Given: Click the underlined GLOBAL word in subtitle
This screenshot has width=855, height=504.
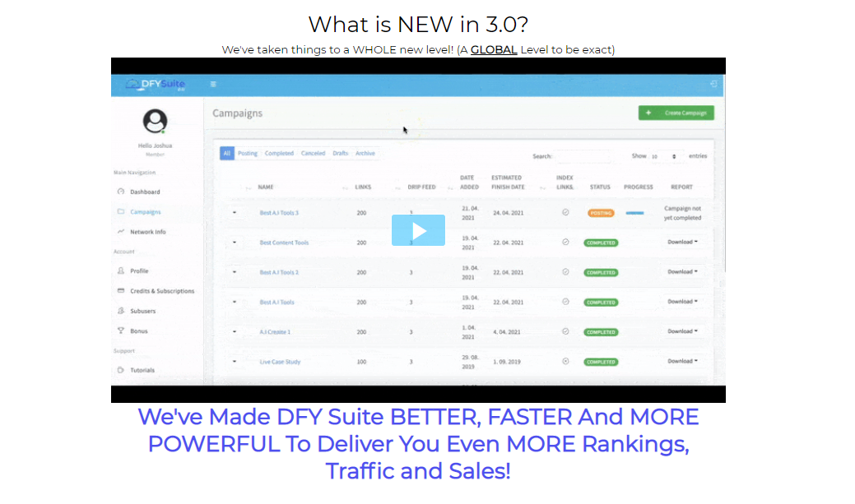Looking at the screenshot, I should 494,49.
